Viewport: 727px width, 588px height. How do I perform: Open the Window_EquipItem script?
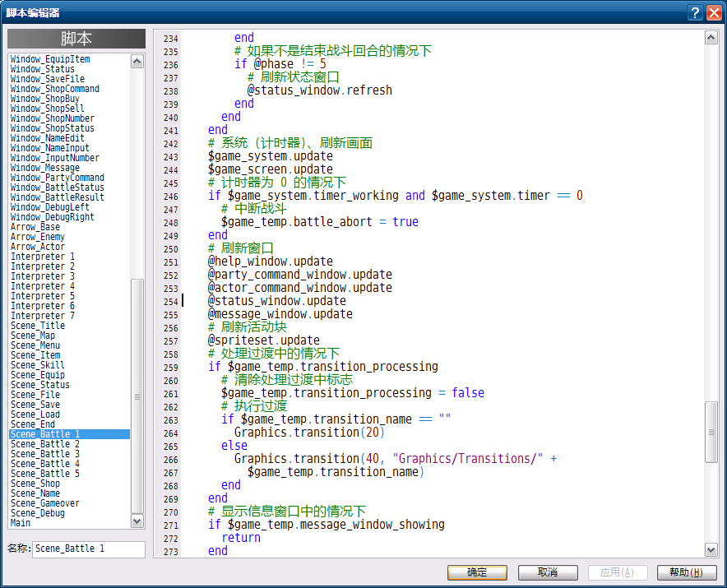tap(70, 59)
